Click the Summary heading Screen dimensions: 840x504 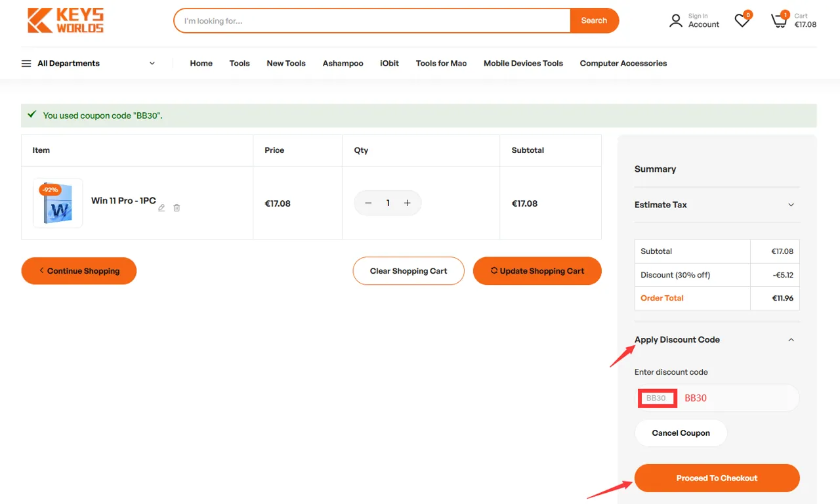[x=655, y=169]
